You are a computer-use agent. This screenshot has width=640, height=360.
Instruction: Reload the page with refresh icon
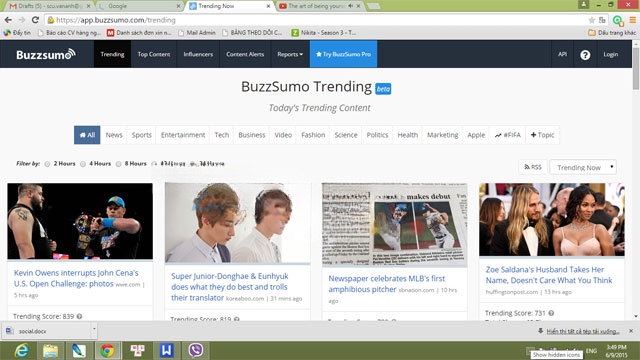tap(36, 20)
